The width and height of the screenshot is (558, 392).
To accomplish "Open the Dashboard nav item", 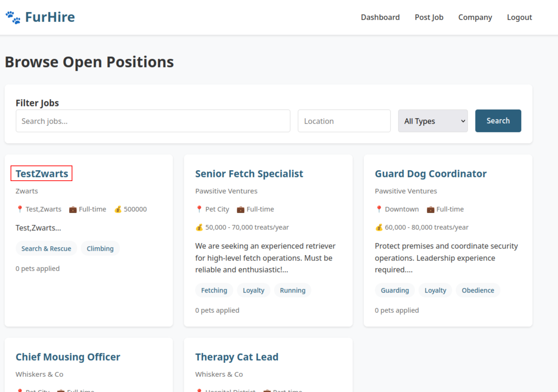I will tap(380, 17).
